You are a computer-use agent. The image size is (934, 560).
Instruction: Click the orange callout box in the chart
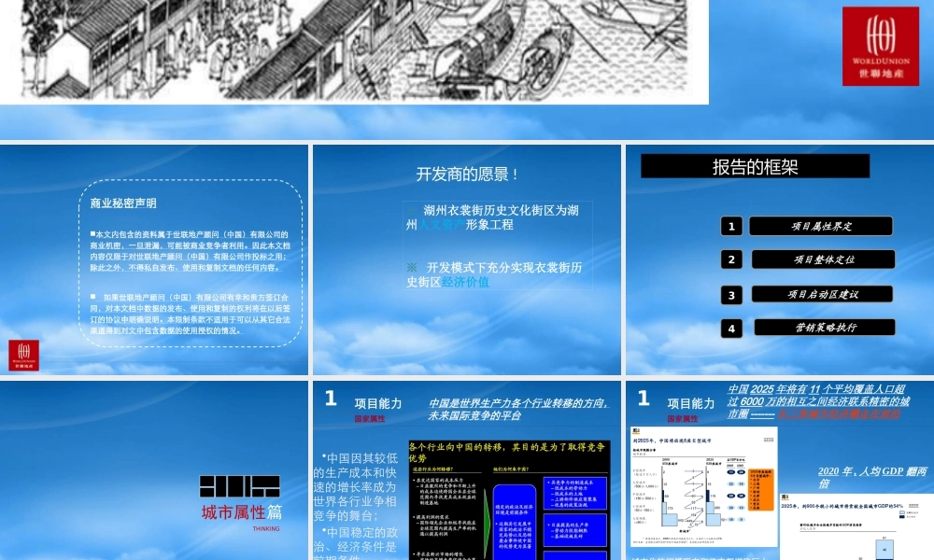tap(761, 489)
